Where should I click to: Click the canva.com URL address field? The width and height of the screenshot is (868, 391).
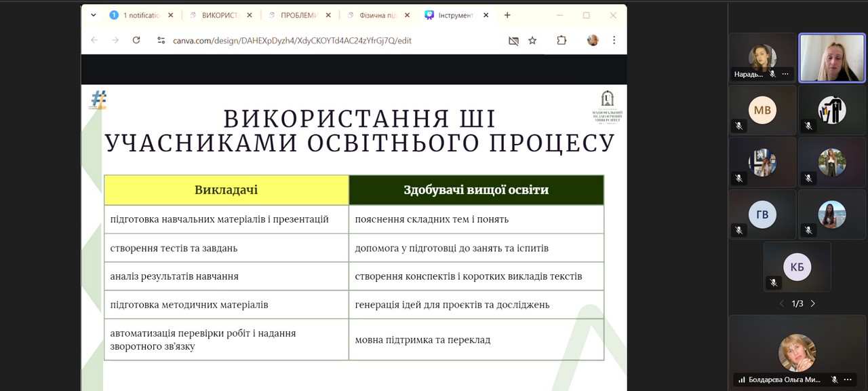pos(292,41)
